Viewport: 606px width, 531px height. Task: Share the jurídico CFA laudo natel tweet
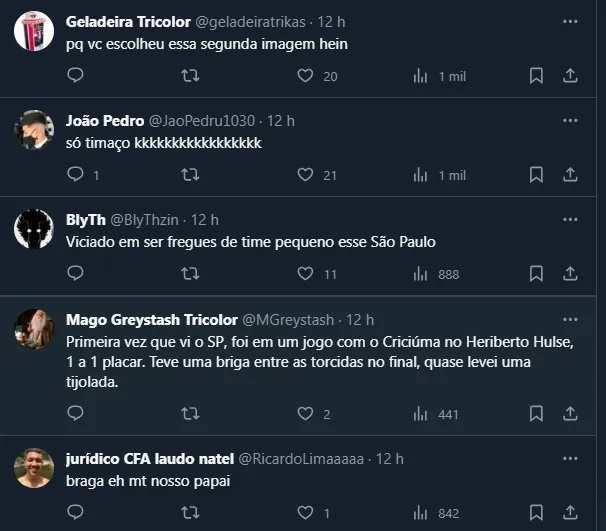click(x=570, y=512)
